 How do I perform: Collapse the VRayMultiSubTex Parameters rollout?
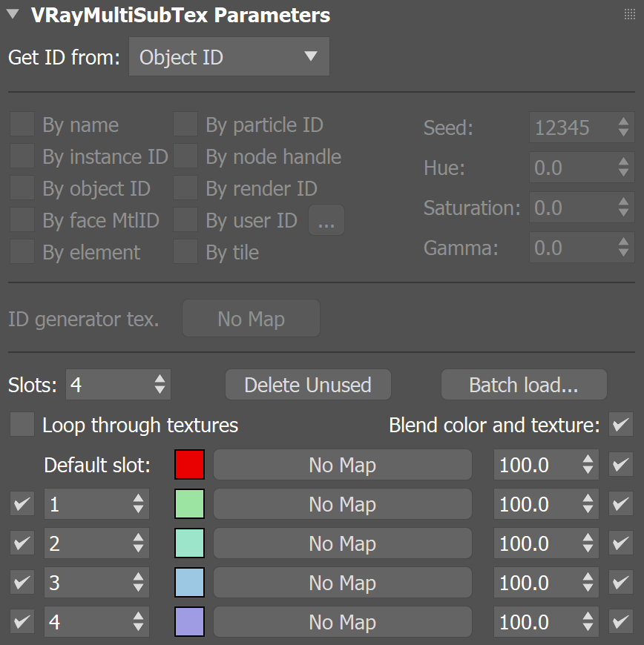(13, 14)
